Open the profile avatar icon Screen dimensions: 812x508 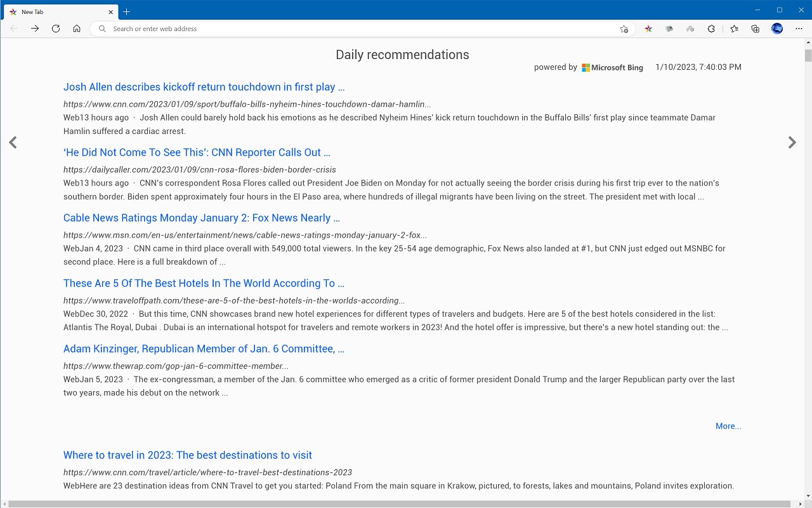tap(777, 29)
